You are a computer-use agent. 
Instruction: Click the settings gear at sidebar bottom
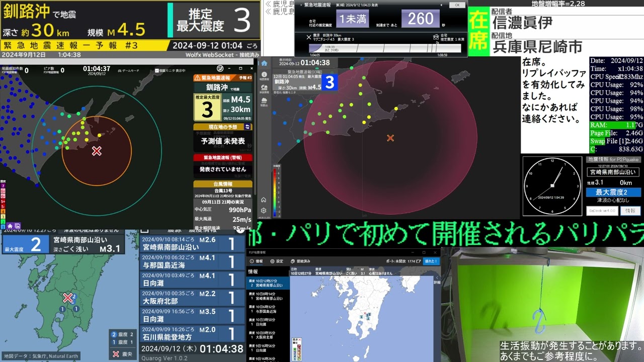264,211
